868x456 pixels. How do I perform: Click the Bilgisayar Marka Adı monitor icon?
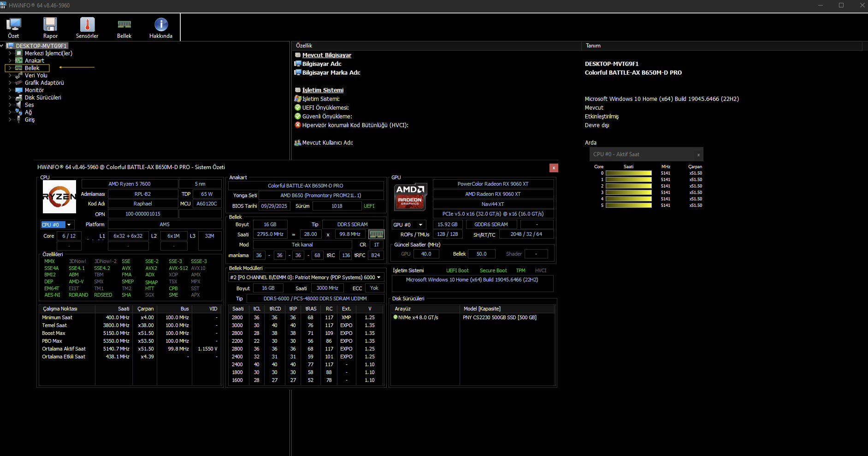pyautogui.click(x=298, y=72)
